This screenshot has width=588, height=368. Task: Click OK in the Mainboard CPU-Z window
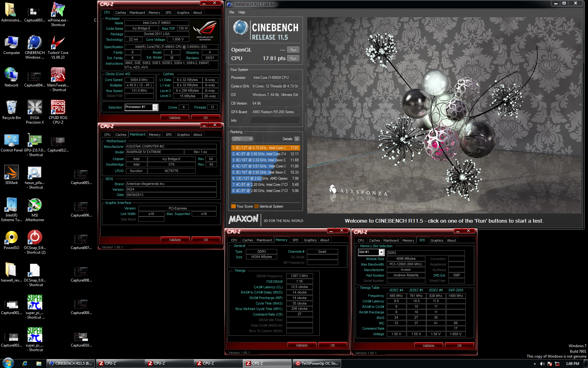click(x=206, y=240)
